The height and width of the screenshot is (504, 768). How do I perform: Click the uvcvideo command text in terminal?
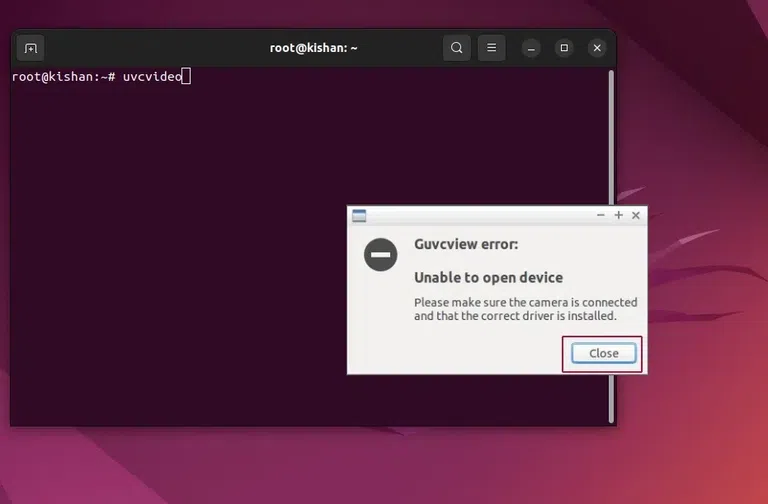pos(152,76)
